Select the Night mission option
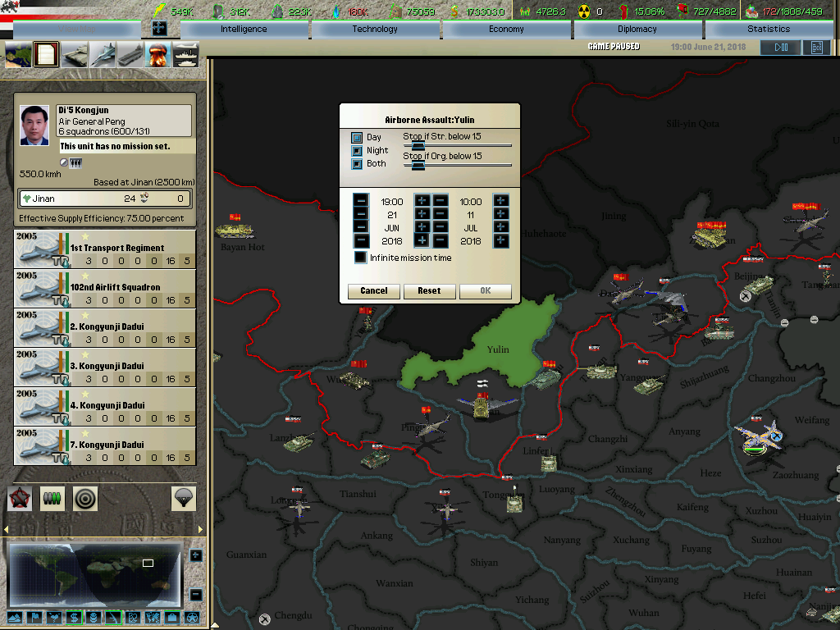840x630 pixels. pyautogui.click(x=357, y=151)
